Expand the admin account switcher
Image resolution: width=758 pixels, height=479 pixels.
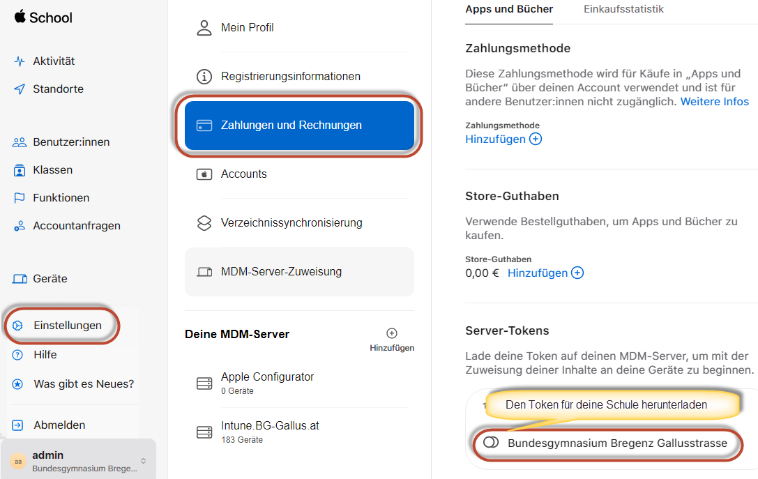click(143, 461)
